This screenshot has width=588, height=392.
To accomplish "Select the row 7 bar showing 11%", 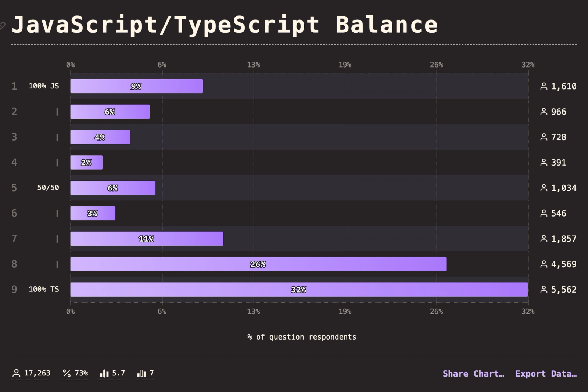I will [147, 239].
